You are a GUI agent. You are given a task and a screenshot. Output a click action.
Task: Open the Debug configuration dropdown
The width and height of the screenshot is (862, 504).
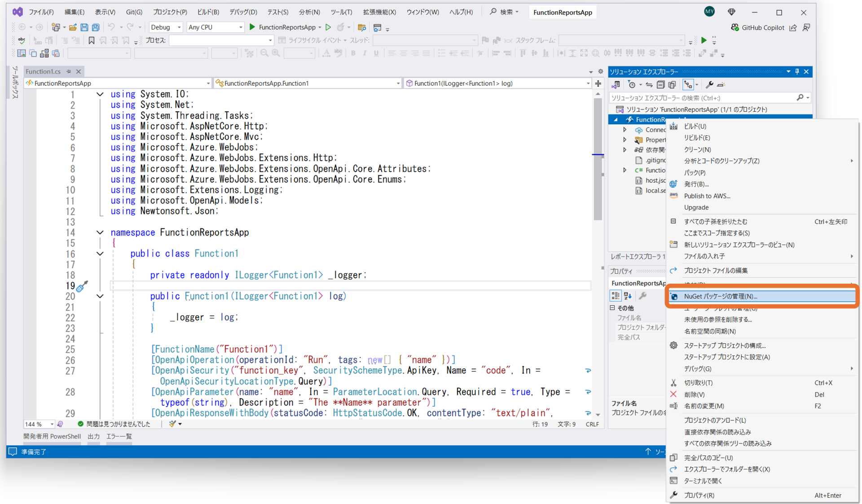coord(166,27)
